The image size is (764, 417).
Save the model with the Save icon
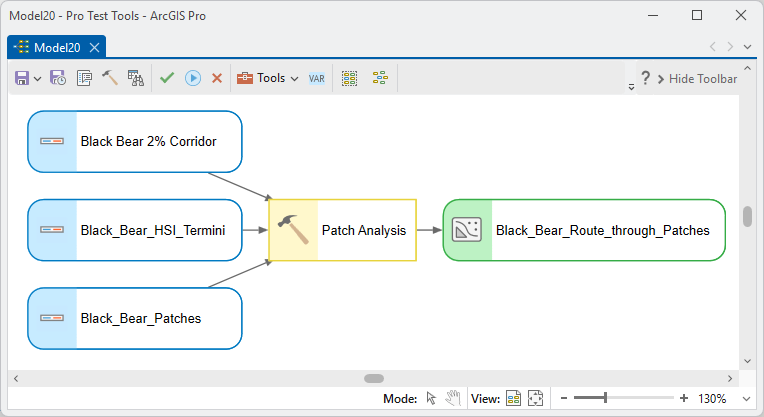point(22,78)
